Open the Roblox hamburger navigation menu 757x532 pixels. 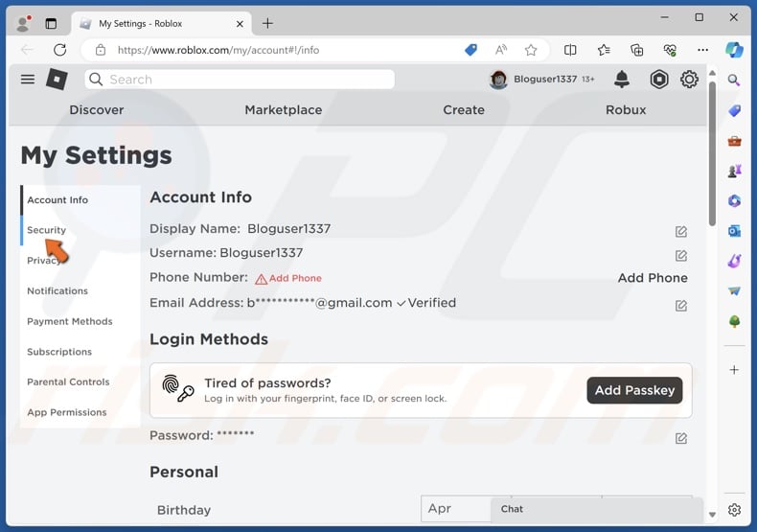click(x=28, y=80)
